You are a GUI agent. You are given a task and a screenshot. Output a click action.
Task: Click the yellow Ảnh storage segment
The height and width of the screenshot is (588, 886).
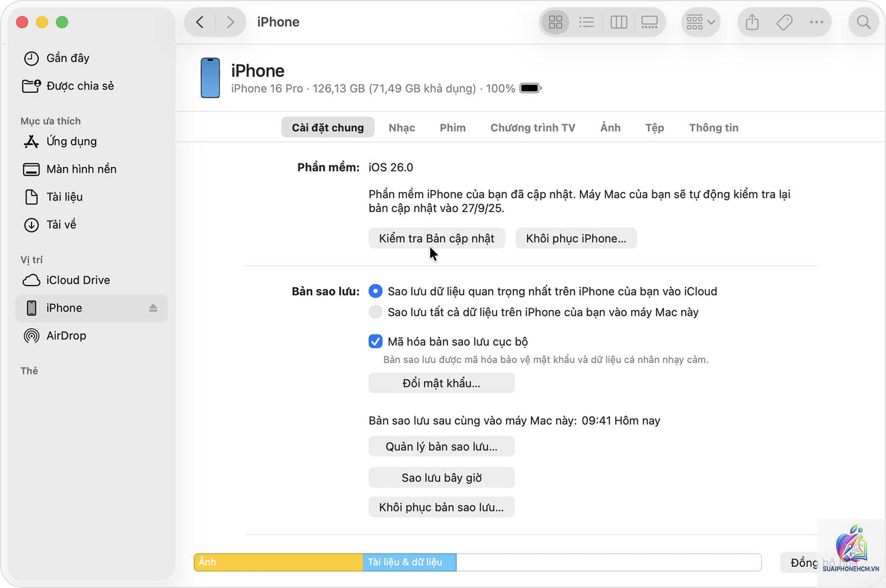(279, 562)
